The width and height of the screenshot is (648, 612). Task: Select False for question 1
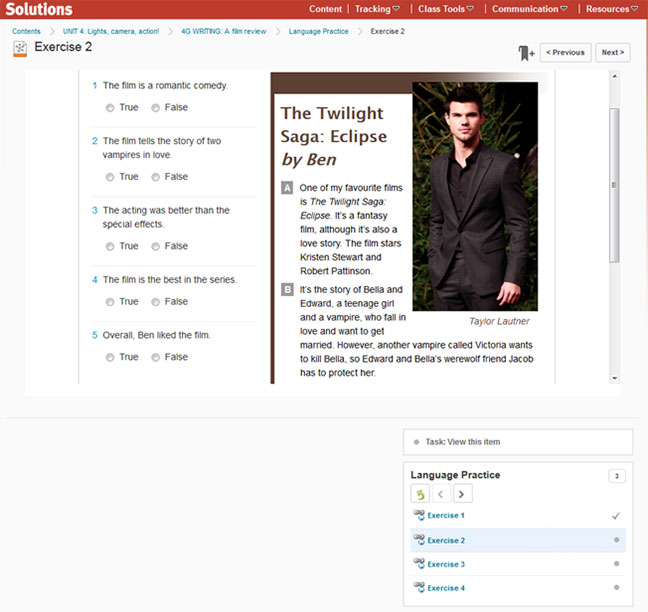pos(155,108)
